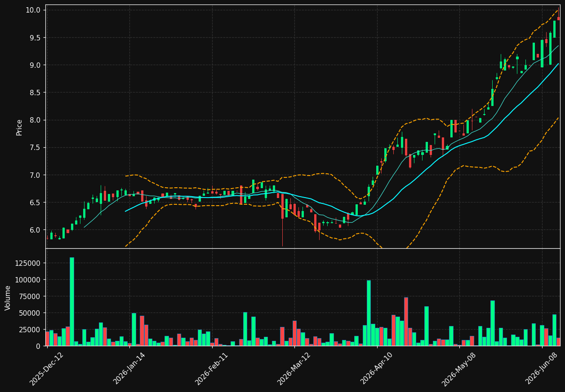Click the long red candlestick with the lowest wick in March
The width and height of the screenshot is (565, 392).
(282, 220)
